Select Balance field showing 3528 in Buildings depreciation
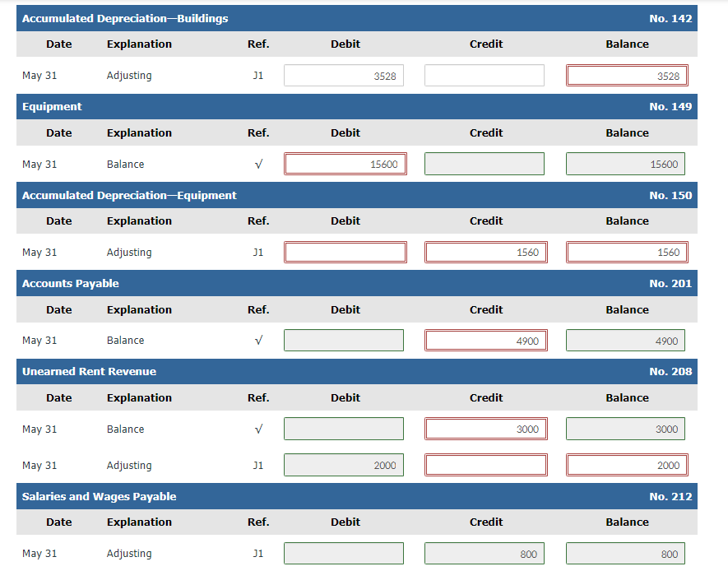This screenshot has height=571, width=728. tap(627, 75)
